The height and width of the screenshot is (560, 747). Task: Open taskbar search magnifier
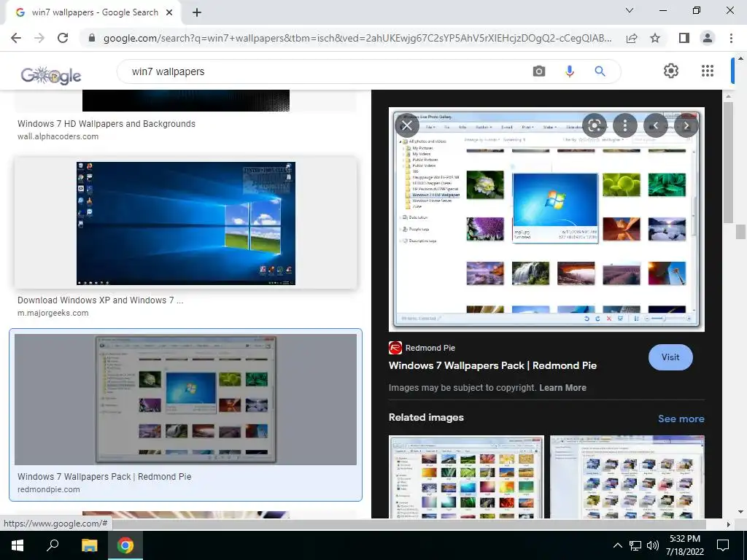(53, 545)
